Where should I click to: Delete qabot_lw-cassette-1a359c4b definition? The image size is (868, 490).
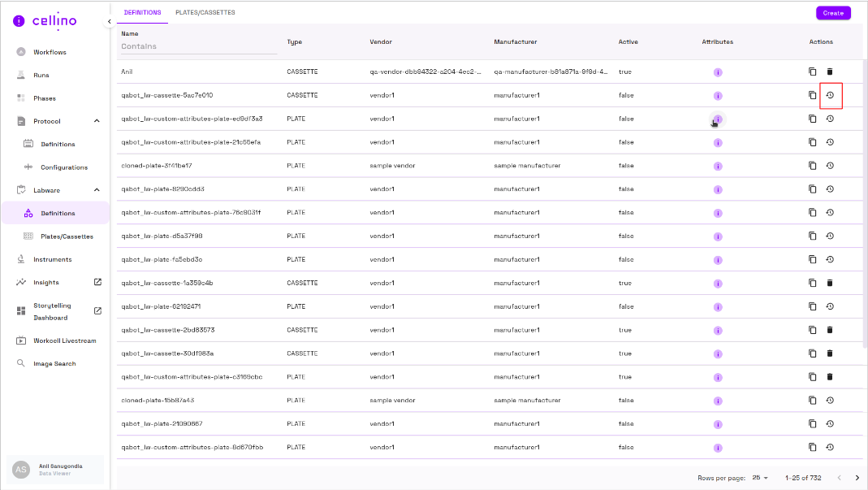click(x=830, y=283)
